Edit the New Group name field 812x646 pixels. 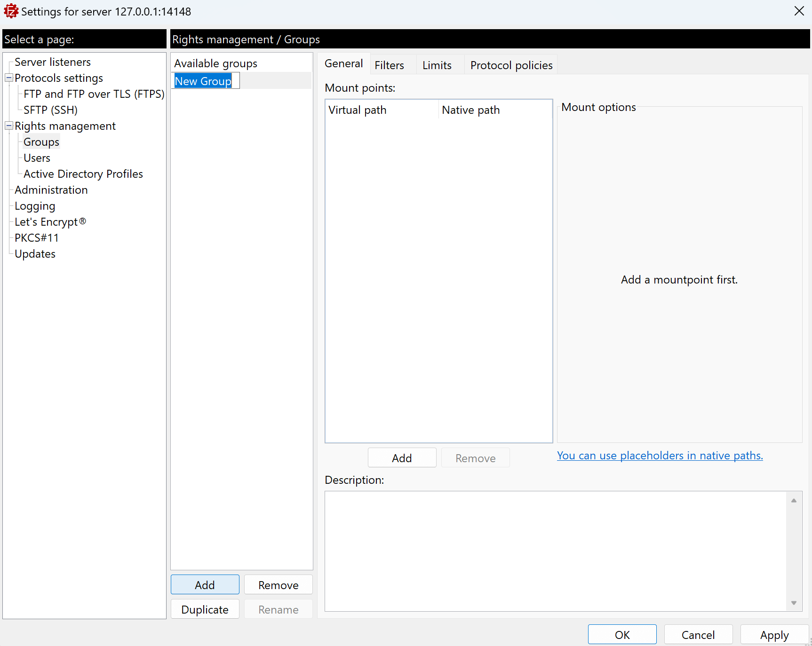[206, 81]
